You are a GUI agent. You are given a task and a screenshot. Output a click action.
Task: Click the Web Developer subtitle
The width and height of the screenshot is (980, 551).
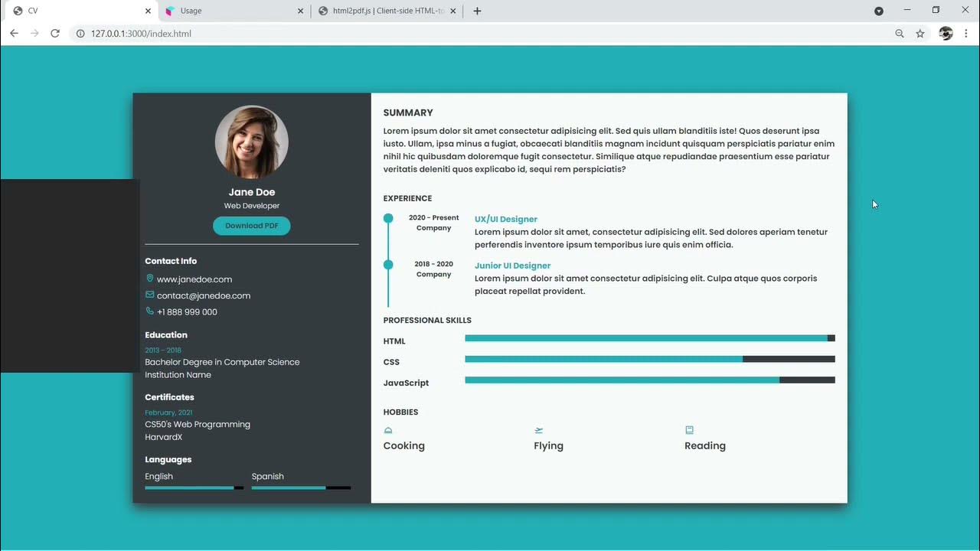click(251, 206)
